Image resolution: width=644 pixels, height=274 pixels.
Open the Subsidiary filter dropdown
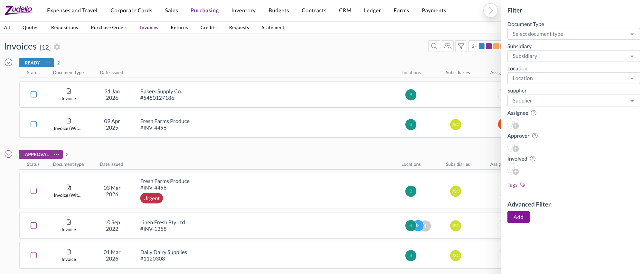(573, 56)
